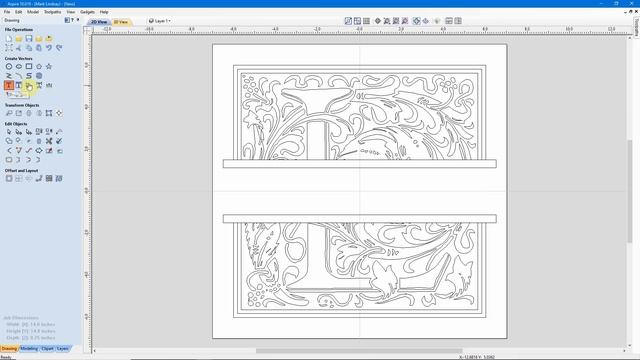This screenshot has width=640, height=360.
Task: Open the Edit menu
Action: pos(19,12)
